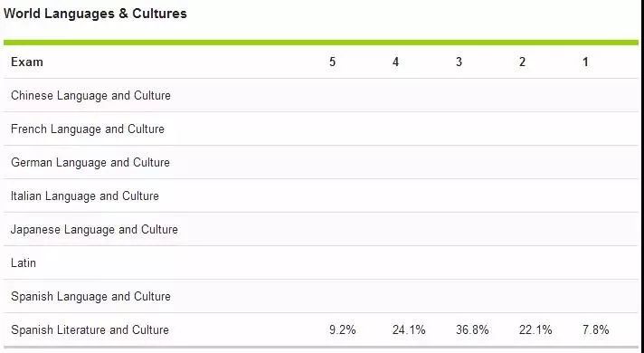644x353 pixels.
Task: Click the score 2 column header
Action: [522, 62]
